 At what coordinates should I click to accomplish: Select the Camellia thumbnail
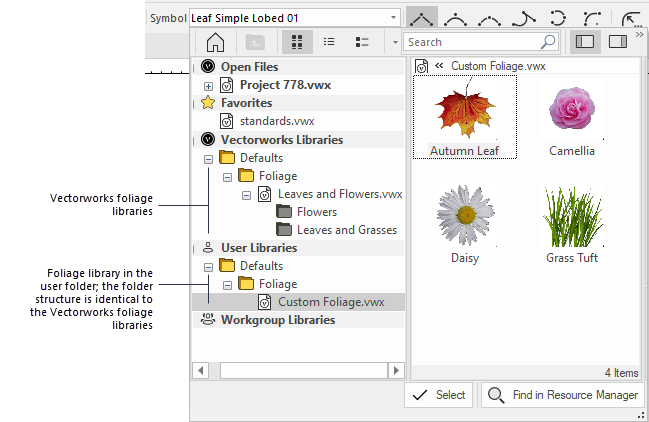572,117
